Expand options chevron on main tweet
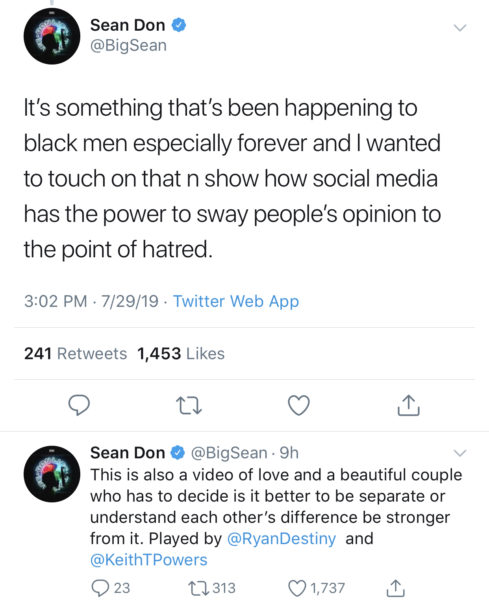Screen dimensions: 489x600 pos(460,28)
